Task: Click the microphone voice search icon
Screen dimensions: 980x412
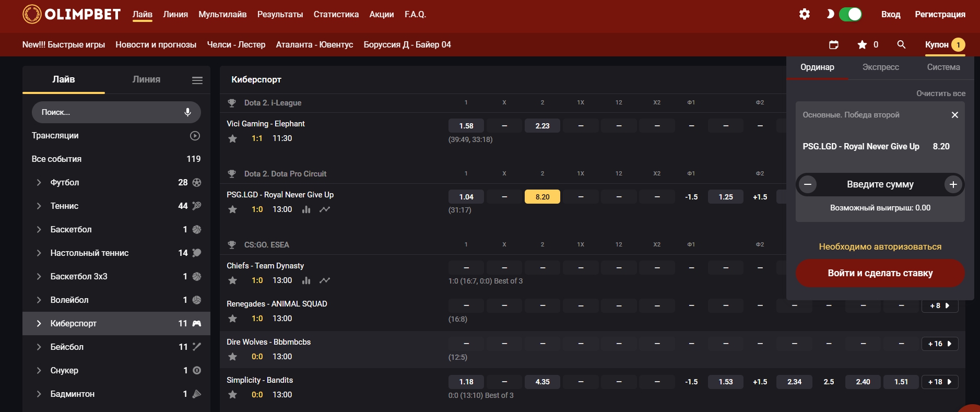Action: 188,112
